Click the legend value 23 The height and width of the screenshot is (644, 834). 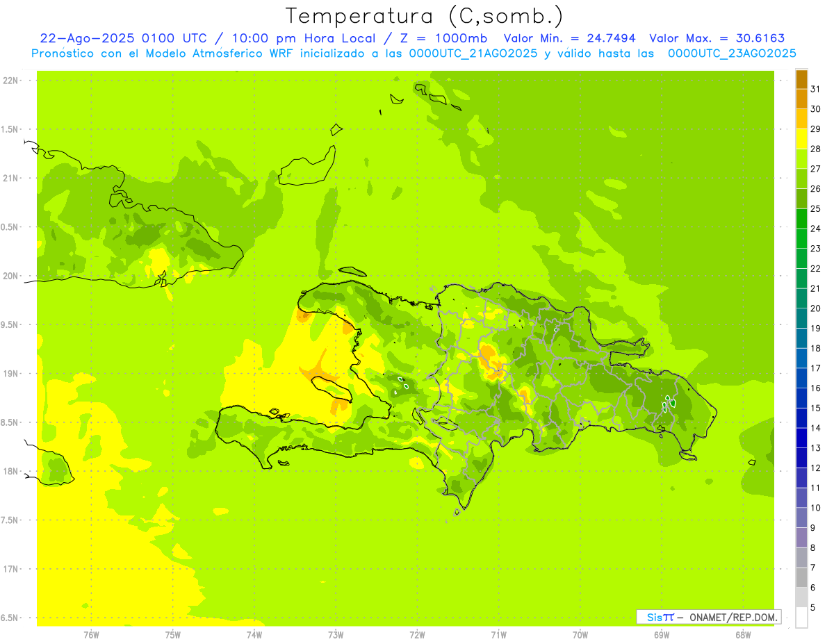[815, 249]
